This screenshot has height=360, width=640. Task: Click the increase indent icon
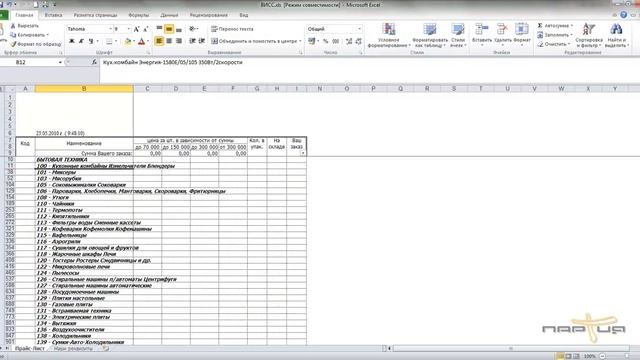pyautogui.click(x=202, y=41)
